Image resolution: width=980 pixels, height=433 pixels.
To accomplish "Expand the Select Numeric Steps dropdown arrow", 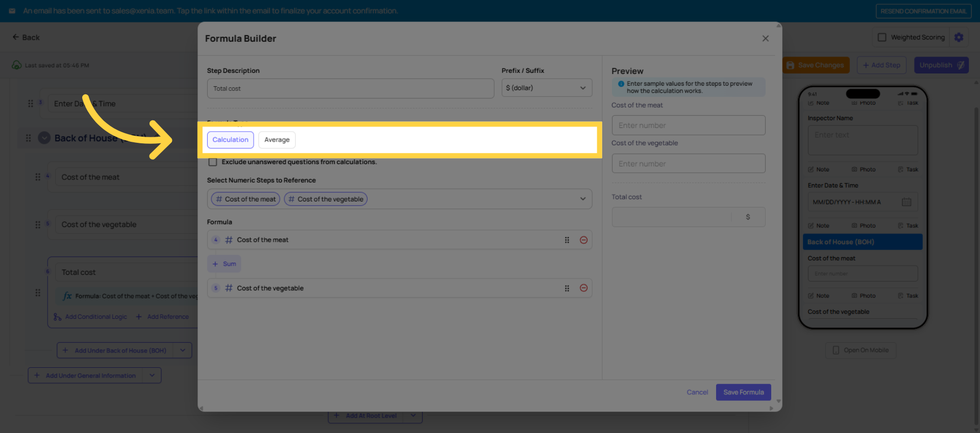I will coord(583,199).
